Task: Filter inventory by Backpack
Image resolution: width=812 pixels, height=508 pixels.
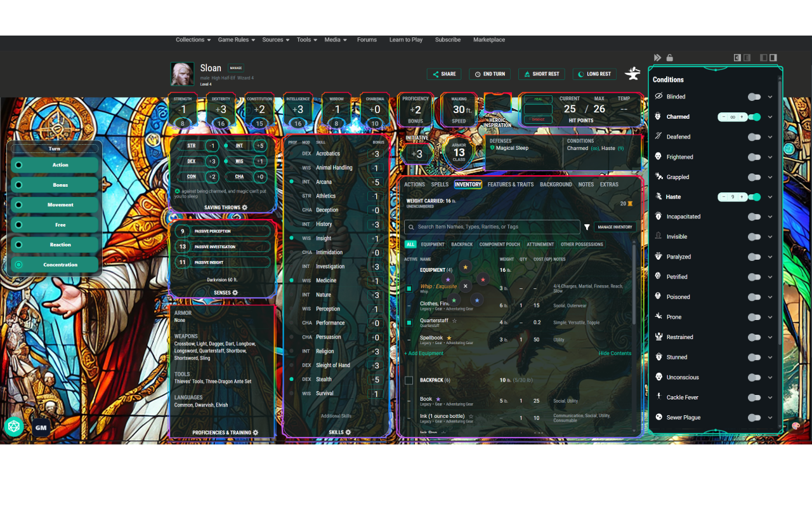Action: coord(462,244)
